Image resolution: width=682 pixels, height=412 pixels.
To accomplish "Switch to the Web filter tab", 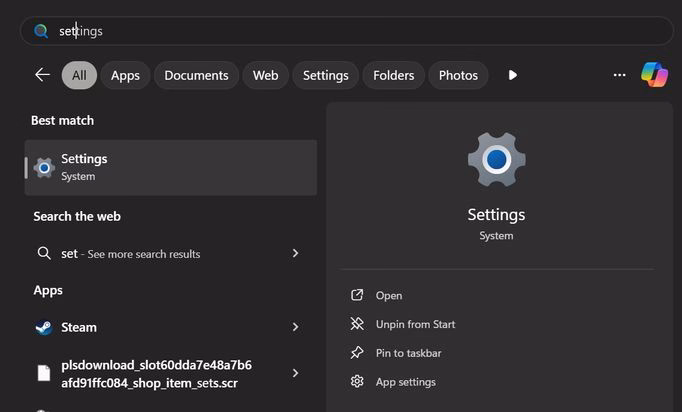I will [266, 75].
